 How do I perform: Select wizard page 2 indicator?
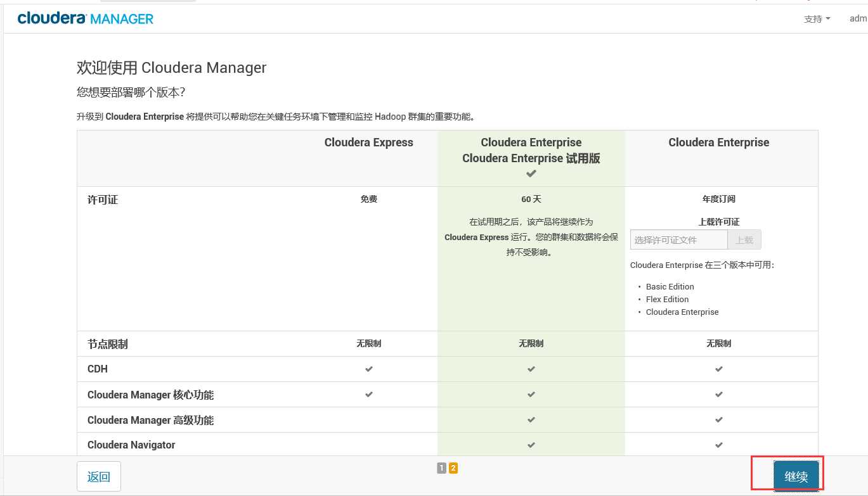tap(453, 468)
